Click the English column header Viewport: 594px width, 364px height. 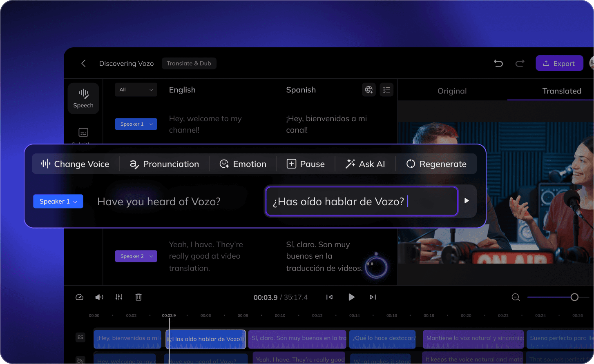point(182,90)
